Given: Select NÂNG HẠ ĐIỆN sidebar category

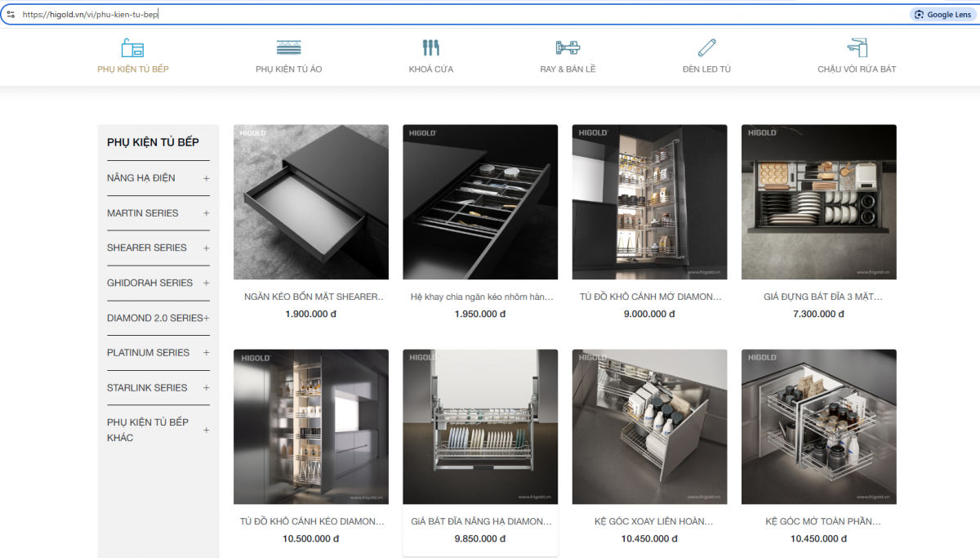Looking at the screenshot, I should [x=140, y=178].
